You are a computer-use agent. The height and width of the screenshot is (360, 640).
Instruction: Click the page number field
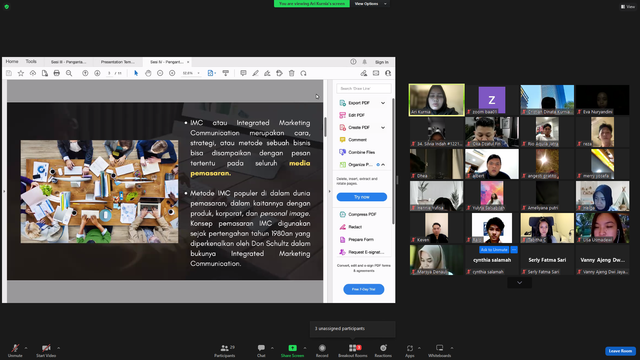point(109,73)
